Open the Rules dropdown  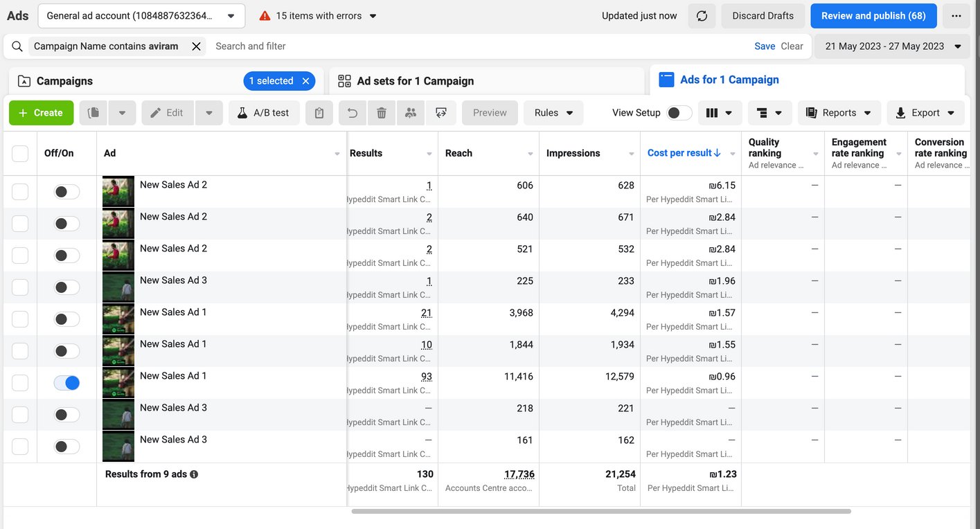[x=553, y=113]
